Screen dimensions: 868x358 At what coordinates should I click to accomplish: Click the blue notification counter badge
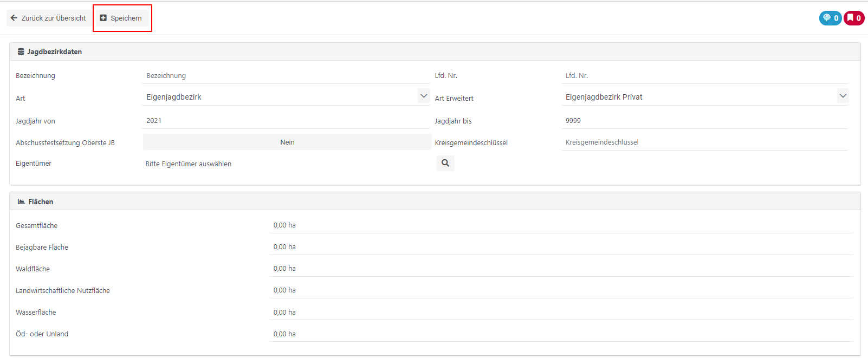click(x=830, y=18)
